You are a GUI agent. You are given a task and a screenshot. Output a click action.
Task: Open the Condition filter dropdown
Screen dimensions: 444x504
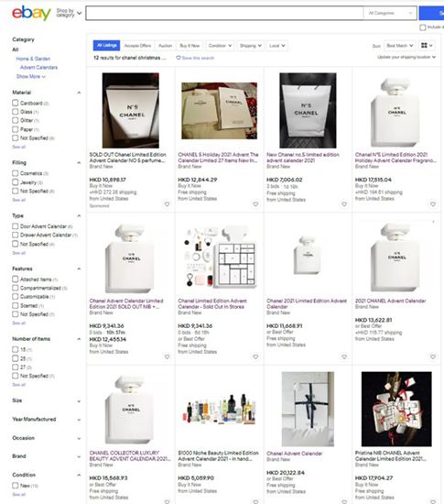coord(220,46)
